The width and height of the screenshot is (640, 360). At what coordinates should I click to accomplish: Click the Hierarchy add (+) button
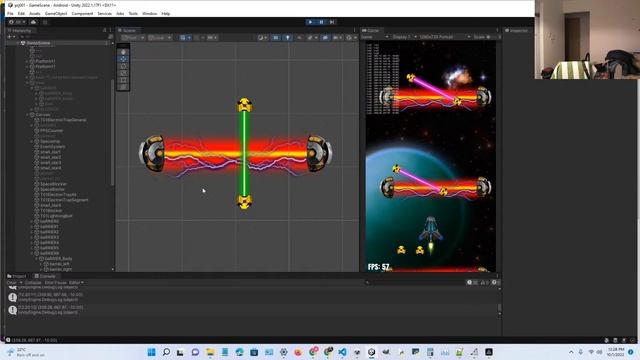point(10,37)
